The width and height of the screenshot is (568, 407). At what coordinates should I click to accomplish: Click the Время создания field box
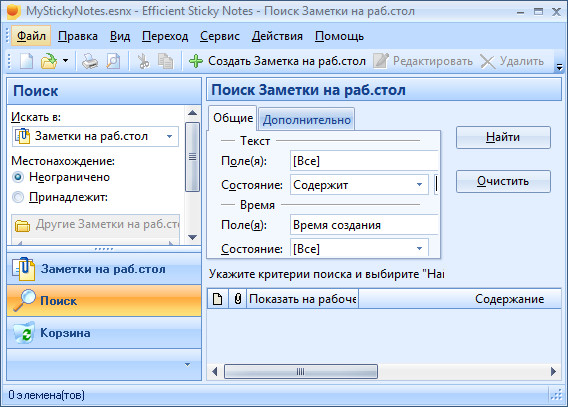coord(364,225)
